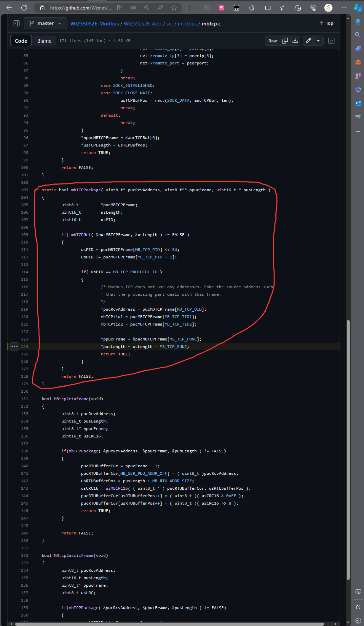Jump to Top of the file

pyautogui.click(x=326, y=23)
